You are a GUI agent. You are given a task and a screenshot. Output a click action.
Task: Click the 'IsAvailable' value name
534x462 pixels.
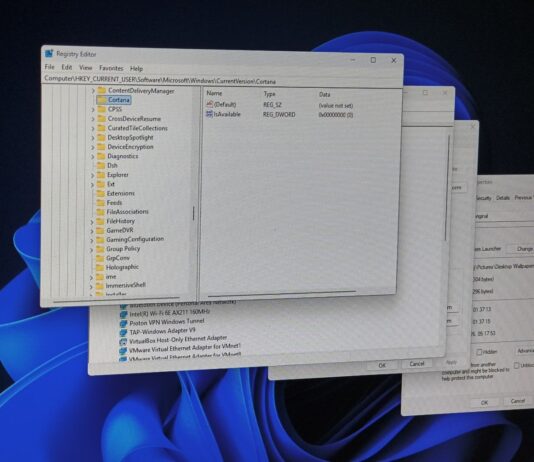(227, 114)
